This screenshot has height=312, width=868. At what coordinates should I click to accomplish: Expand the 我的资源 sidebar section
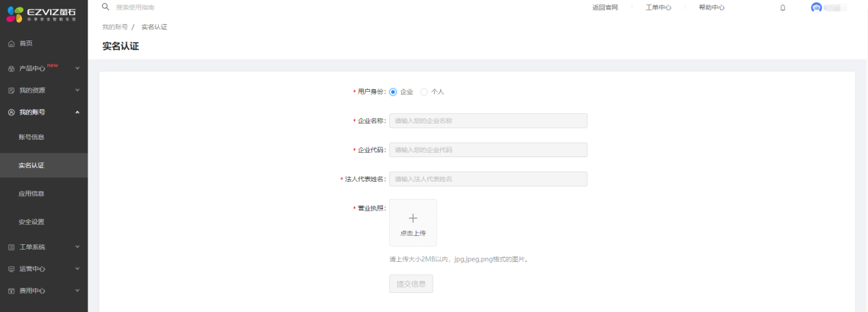(77, 91)
